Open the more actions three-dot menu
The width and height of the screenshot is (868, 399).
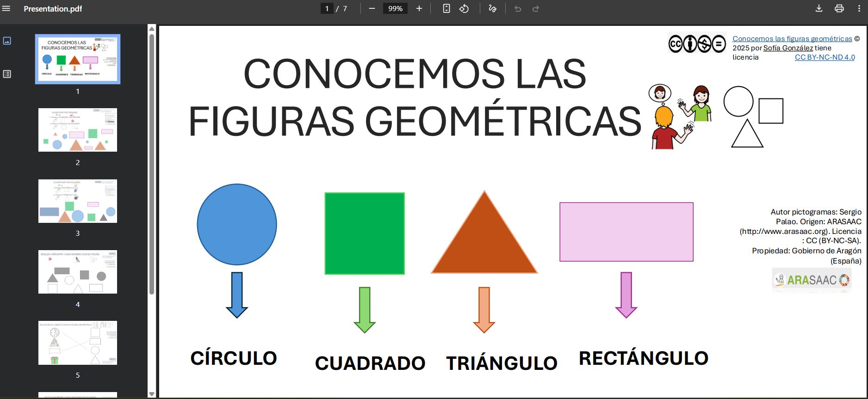coord(859,8)
